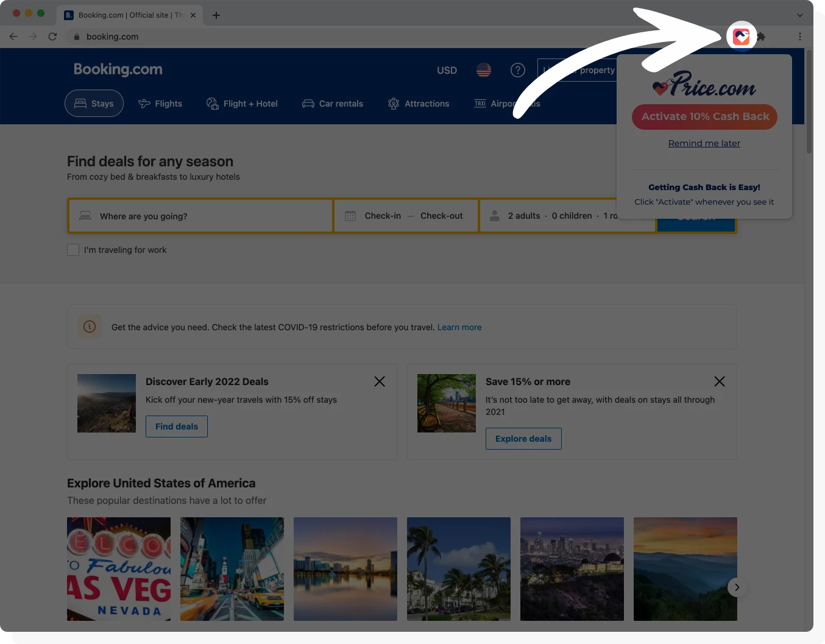This screenshot has height=644, width=825.
Task: Open the Car rentals section
Action: click(x=332, y=104)
